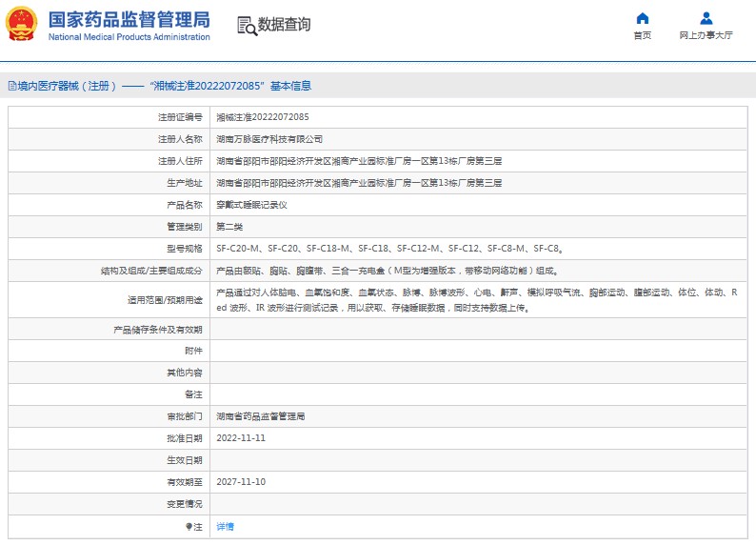Click 适用范围/预期用途 label
Viewport: 756px width, 545px height.
pos(165,300)
